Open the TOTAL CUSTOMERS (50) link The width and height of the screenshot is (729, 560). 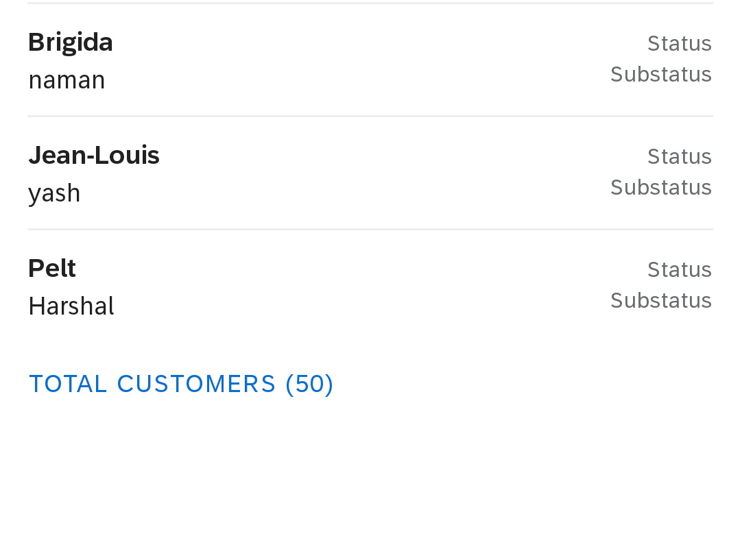[x=181, y=384]
